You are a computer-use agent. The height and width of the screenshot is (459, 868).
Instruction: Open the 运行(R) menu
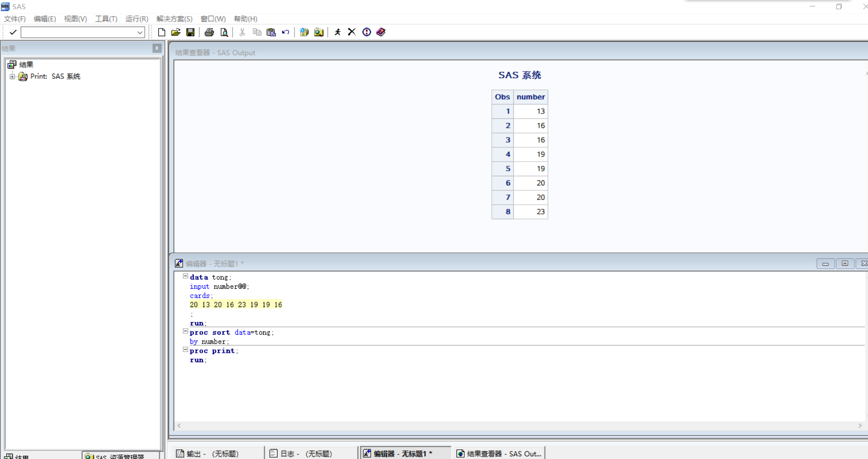pyautogui.click(x=136, y=19)
